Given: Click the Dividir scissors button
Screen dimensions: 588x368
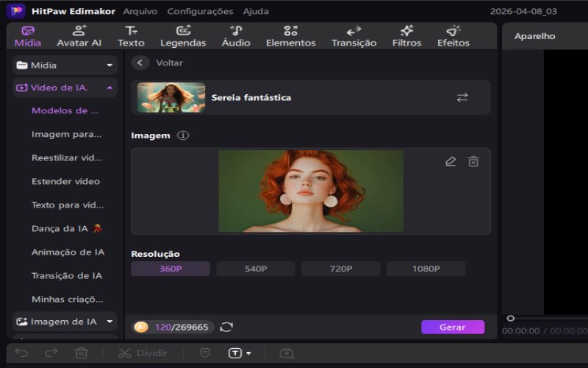Looking at the screenshot, I should [143, 353].
